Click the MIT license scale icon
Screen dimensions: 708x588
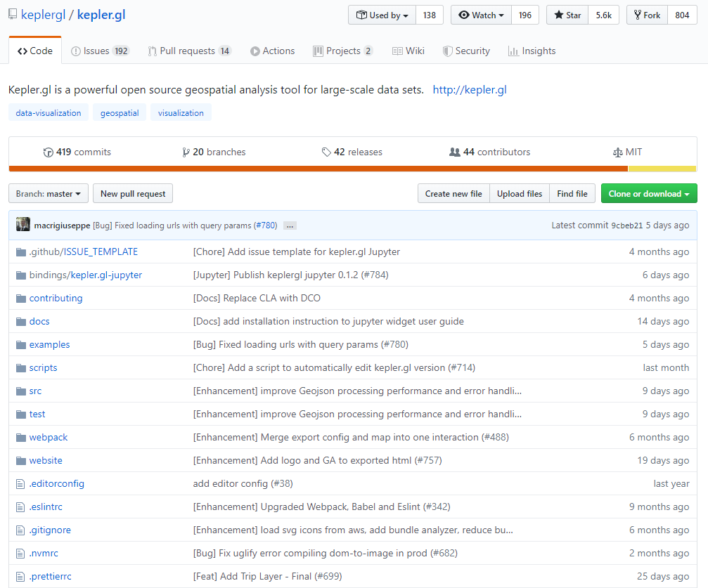(x=618, y=152)
